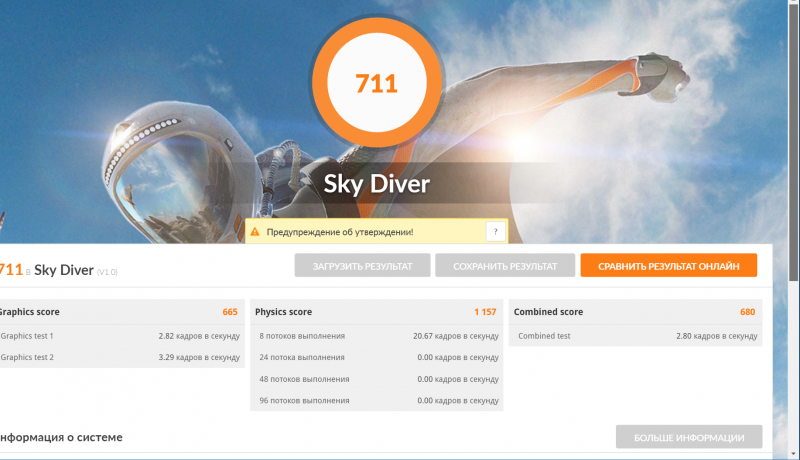Click the '0.00 кадров в секунду' value for 96 потоков

point(458,400)
